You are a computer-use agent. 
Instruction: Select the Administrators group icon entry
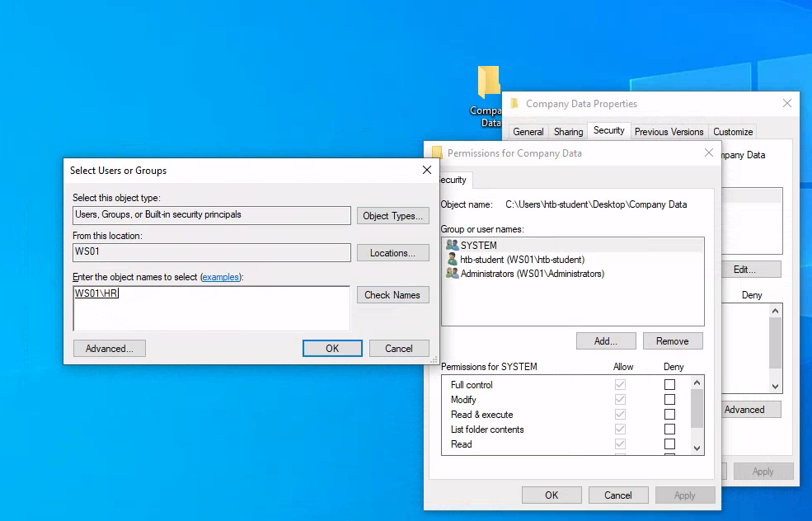click(x=452, y=273)
